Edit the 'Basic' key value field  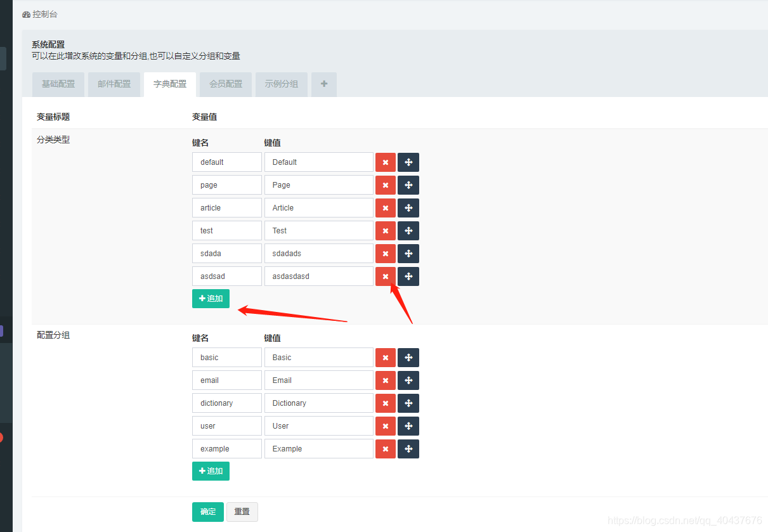tap(319, 358)
